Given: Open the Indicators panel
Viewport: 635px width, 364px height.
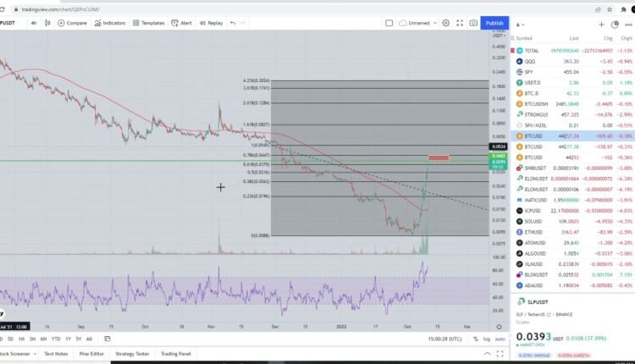Looking at the screenshot, I should tap(111, 23).
